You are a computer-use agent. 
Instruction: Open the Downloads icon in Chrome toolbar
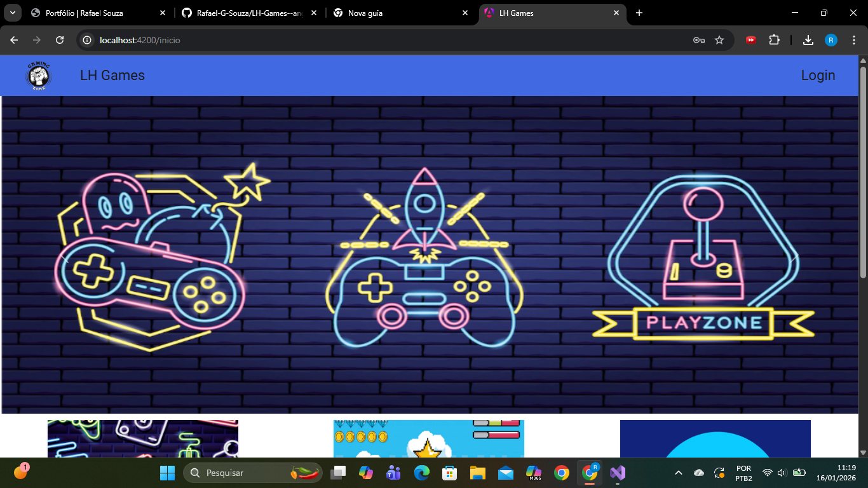(808, 39)
